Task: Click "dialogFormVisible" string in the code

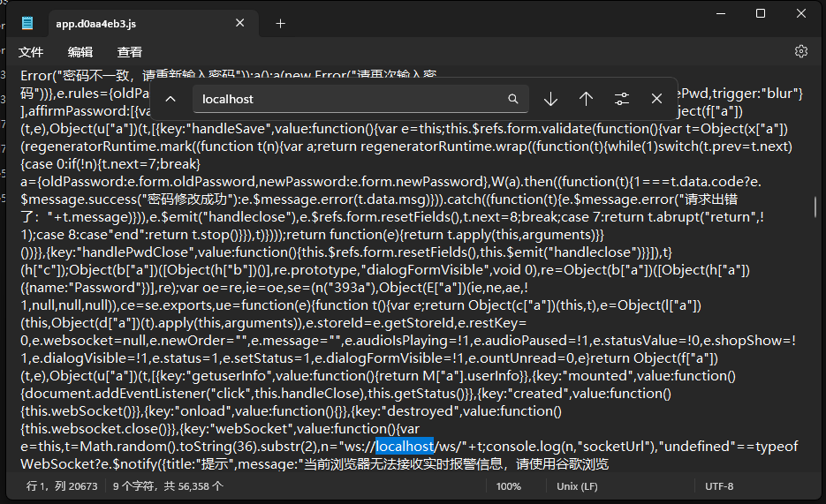Action: click(428, 270)
